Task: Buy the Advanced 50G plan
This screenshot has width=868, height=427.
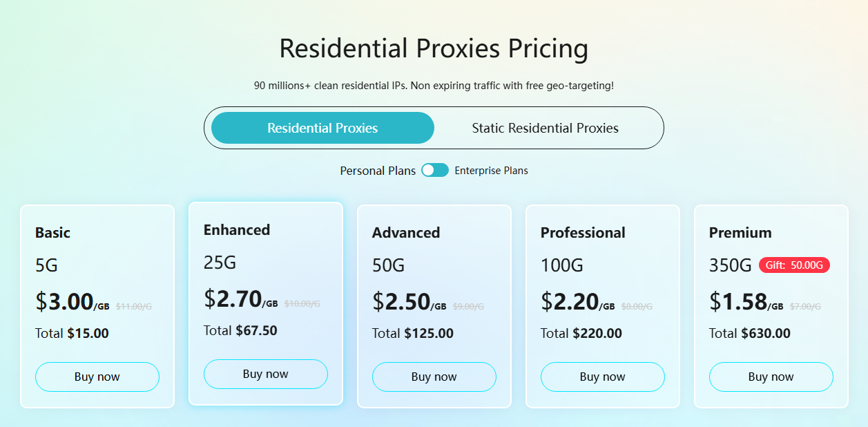Action: [x=434, y=377]
